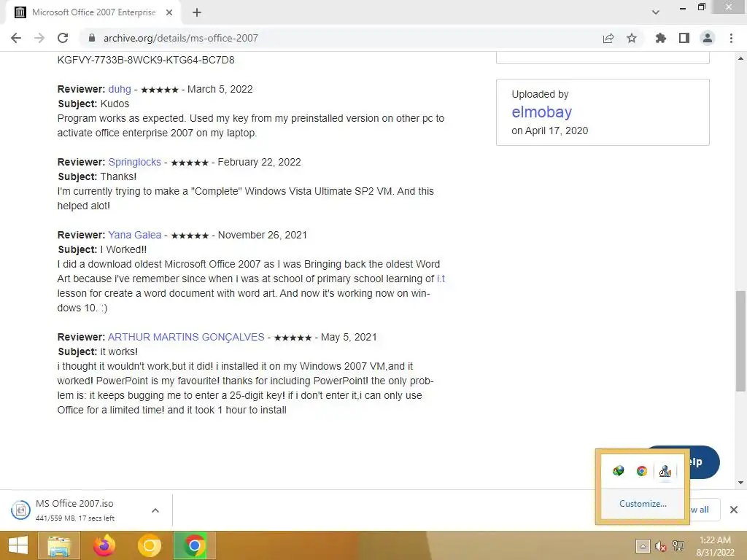Open a new browser tab

click(197, 12)
